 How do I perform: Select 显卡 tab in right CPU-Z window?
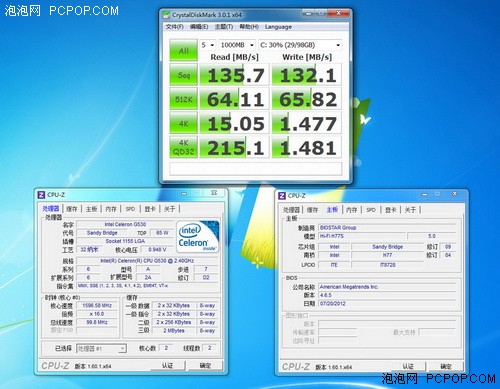click(x=391, y=210)
